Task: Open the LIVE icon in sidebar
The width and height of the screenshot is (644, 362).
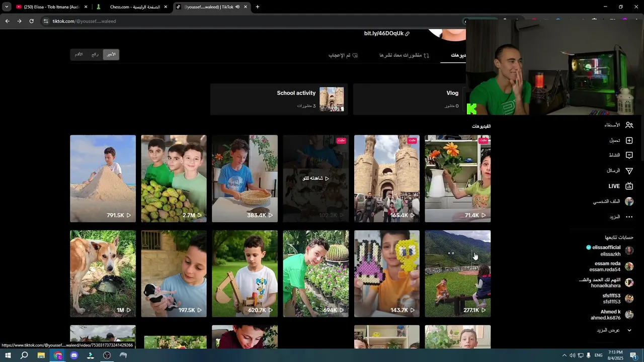Action: tap(629, 186)
